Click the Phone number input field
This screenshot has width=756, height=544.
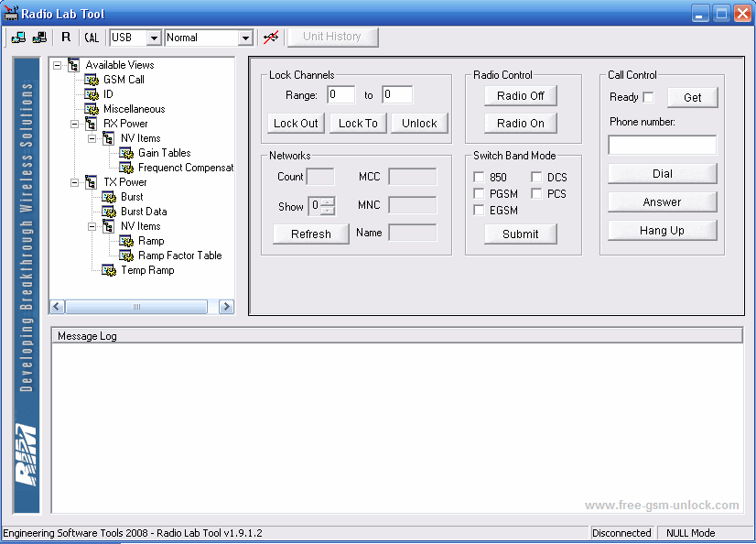tap(663, 145)
